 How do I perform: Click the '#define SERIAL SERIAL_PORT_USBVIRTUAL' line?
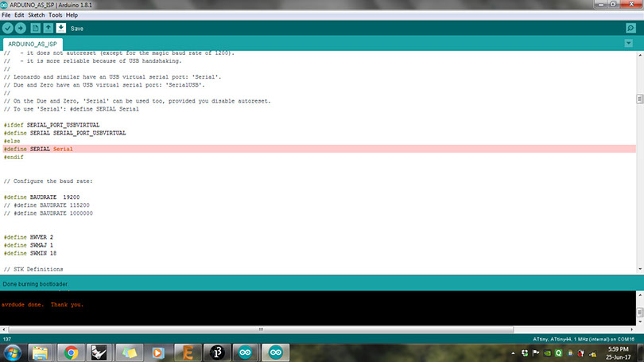pyautogui.click(x=65, y=133)
